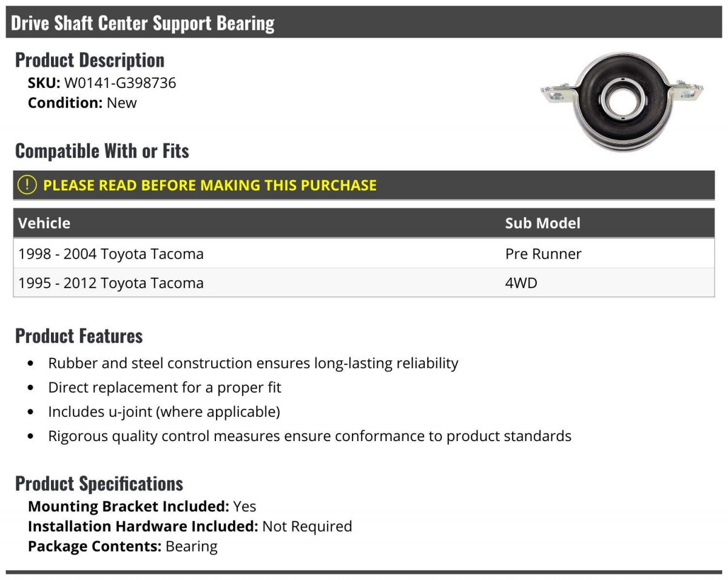The width and height of the screenshot is (728, 580).
Task: Click the Includes u-joint feature bullet
Action: (x=164, y=412)
